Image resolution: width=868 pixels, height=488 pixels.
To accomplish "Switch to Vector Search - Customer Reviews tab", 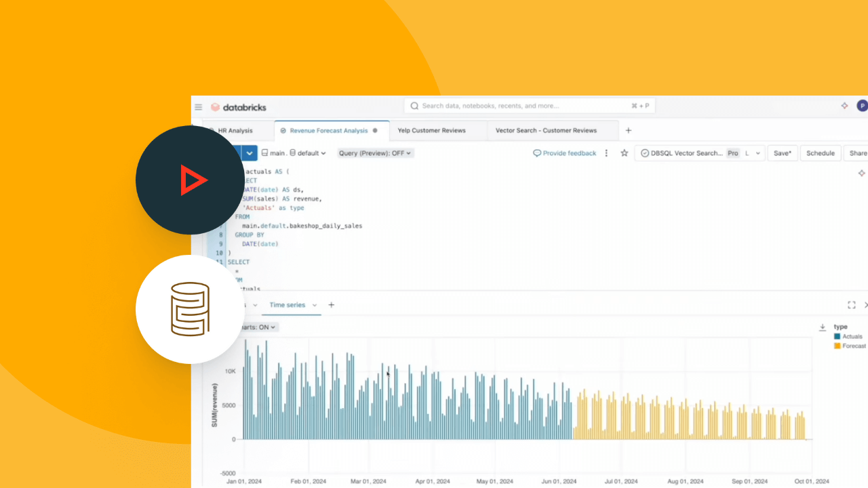I will pos(546,130).
